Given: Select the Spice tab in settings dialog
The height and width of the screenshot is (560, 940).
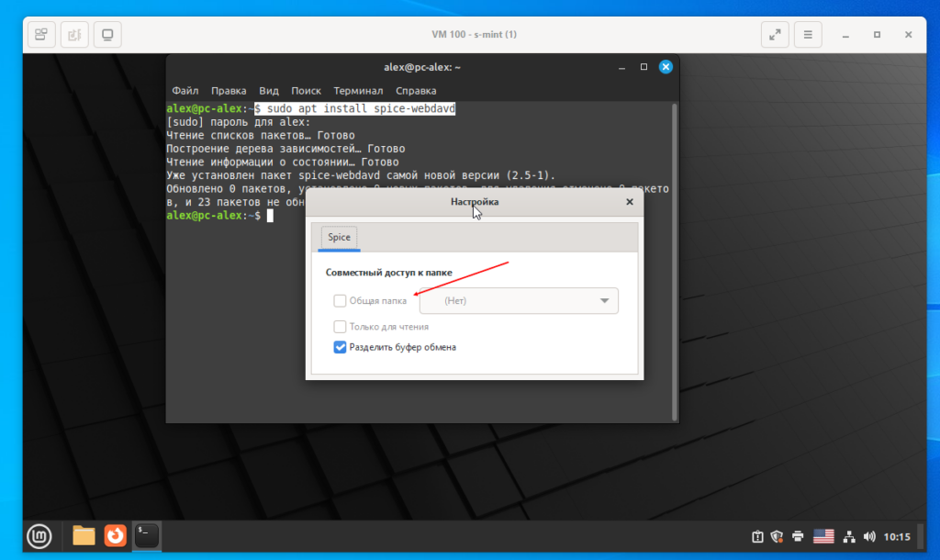Looking at the screenshot, I should pos(340,237).
